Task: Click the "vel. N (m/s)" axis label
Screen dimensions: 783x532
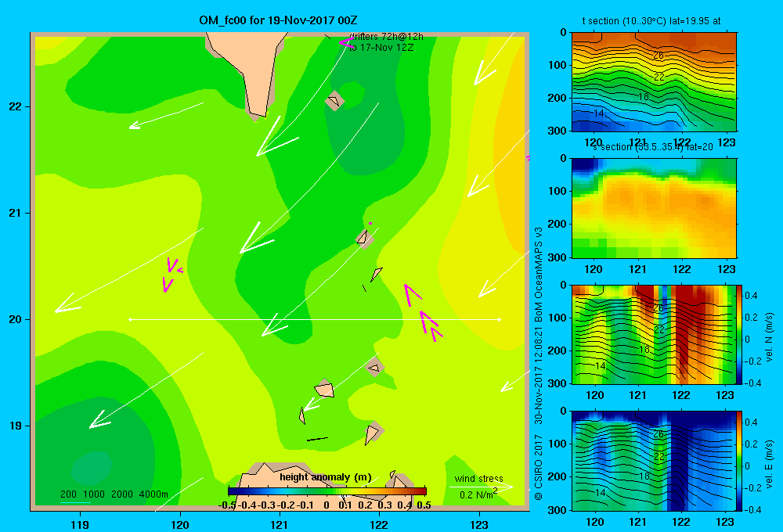Action: [770, 337]
